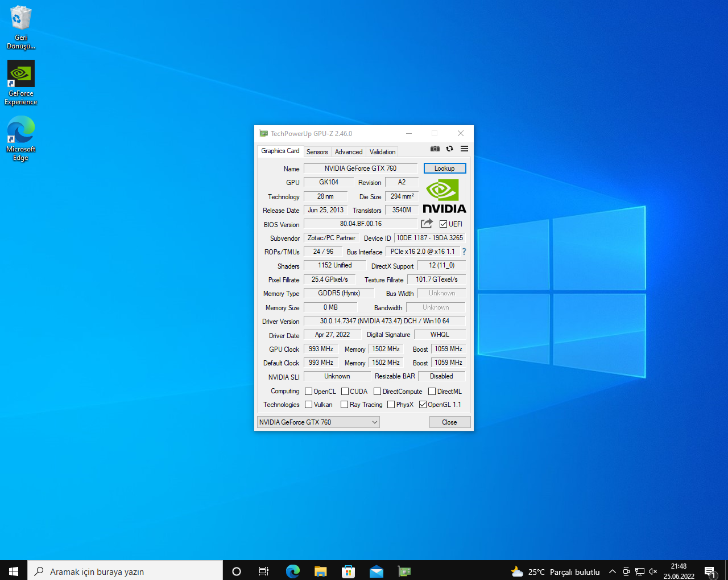Click the Lookup button

coord(445,168)
